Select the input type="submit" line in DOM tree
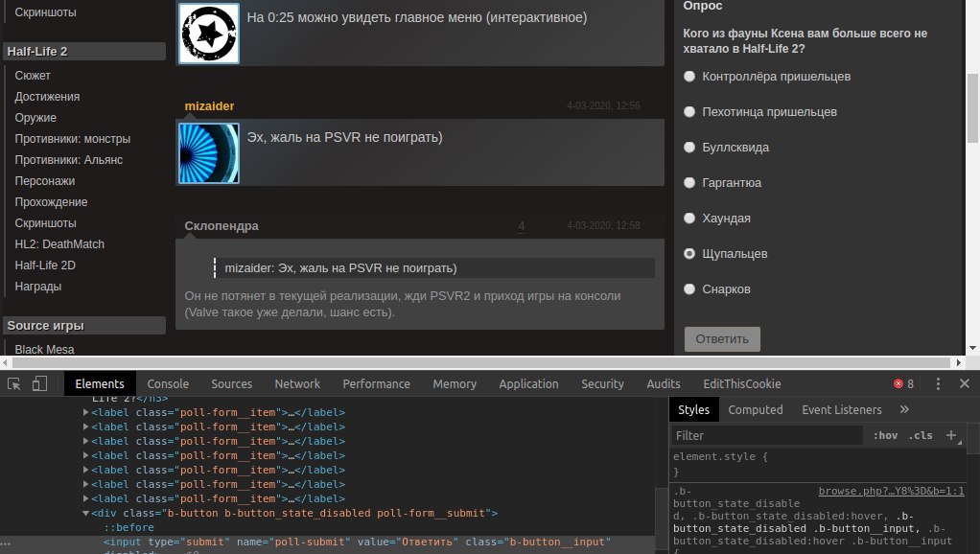 coord(357,542)
